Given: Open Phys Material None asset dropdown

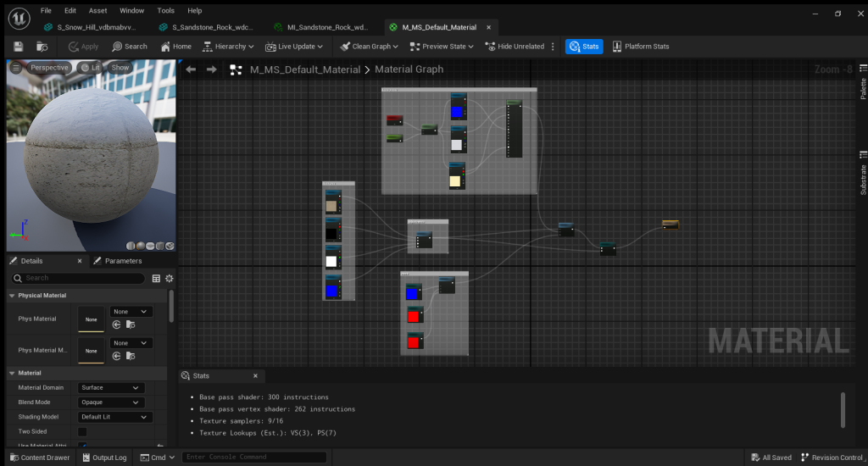Looking at the screenshot, I should (x=130, y=312).
